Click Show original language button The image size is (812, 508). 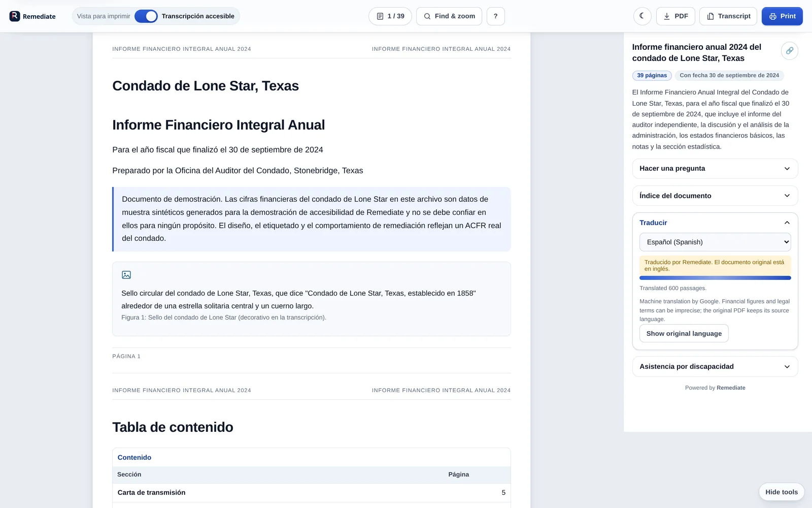click(684, 333)
